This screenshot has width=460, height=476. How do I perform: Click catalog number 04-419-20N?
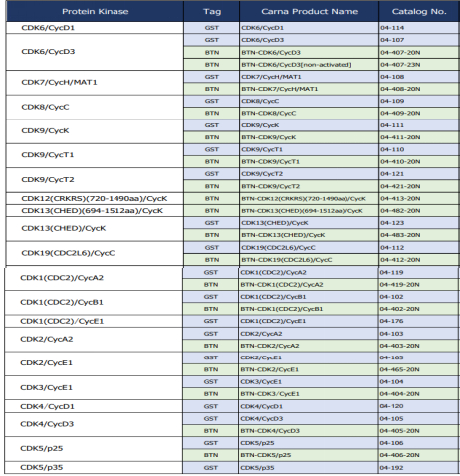399,285
